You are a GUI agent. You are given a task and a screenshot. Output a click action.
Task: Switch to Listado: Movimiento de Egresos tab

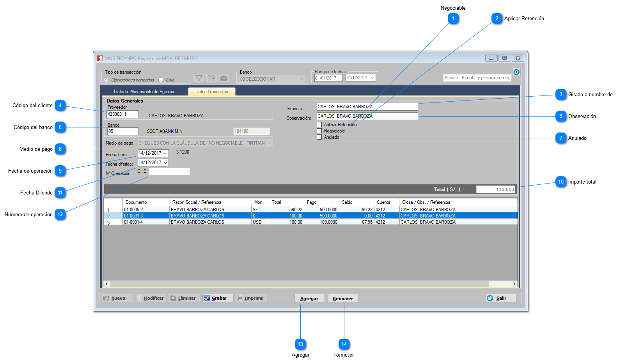(145, 92)
